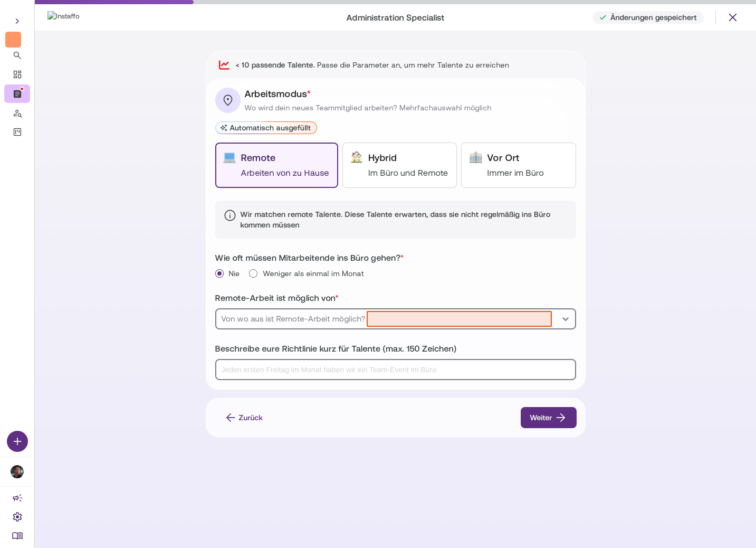Open the job postings document icon
Screen dimensions: 756x548
17,94
